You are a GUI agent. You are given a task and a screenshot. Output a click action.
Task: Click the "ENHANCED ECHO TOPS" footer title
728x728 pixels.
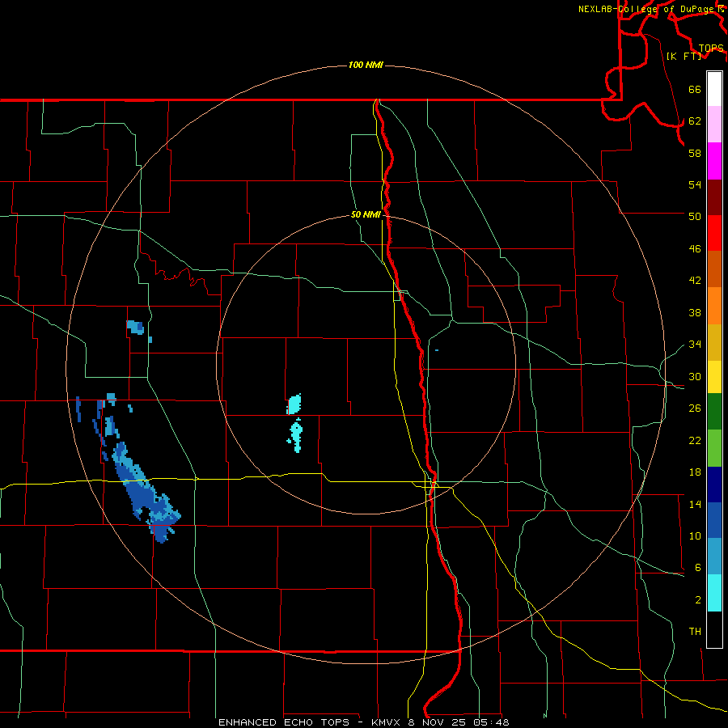[284, 722]
